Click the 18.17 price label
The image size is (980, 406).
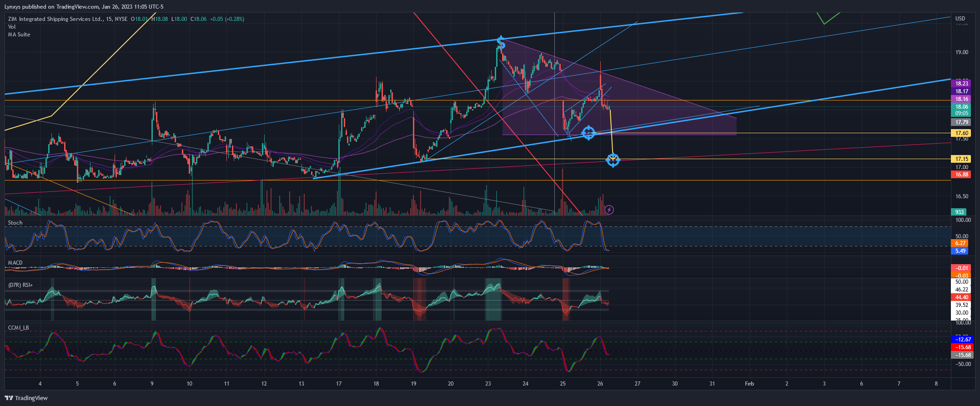[961, 91]
